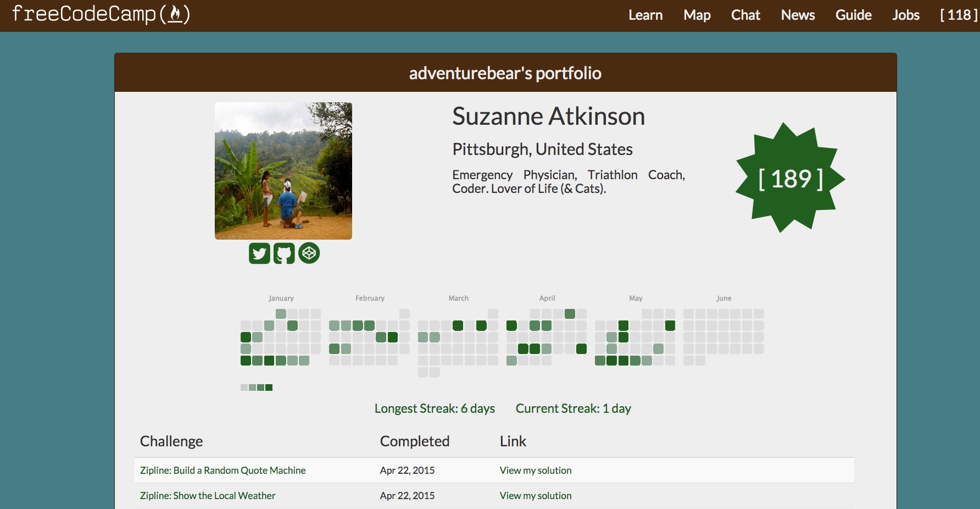The height and width of the screenshot is (509, 980).
Task: Open the Chat menu item
Action: pyautogui.click(x=745, y=15)
